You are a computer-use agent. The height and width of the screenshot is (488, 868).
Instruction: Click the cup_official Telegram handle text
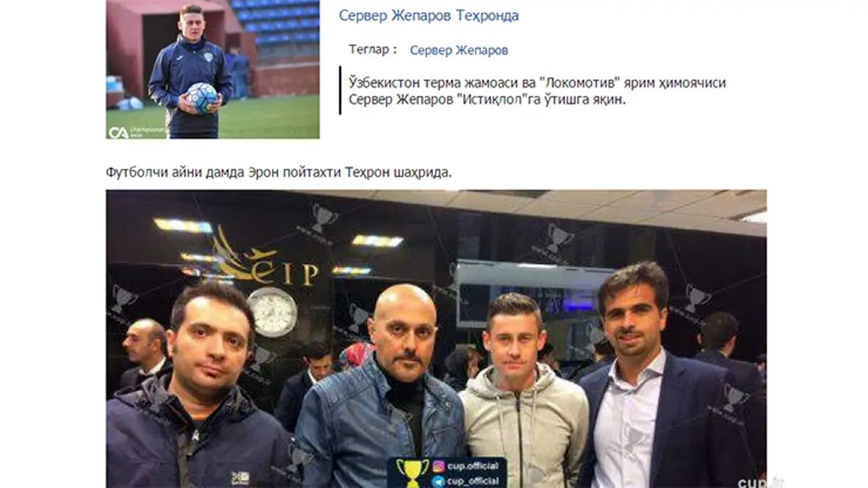click(x=475, y=480)
